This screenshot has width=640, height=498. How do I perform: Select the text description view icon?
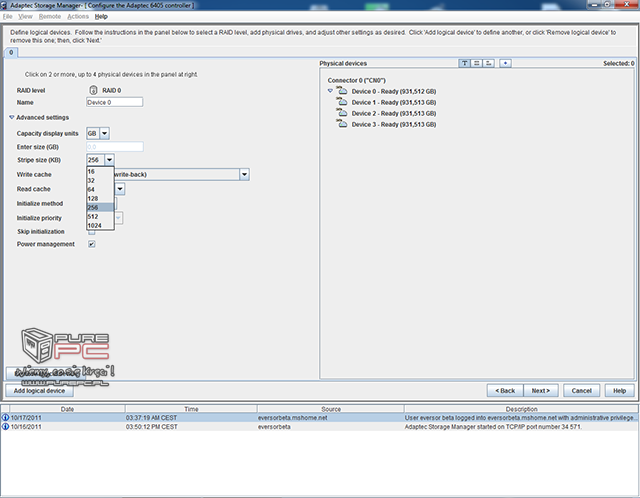(x=464, y=63)
